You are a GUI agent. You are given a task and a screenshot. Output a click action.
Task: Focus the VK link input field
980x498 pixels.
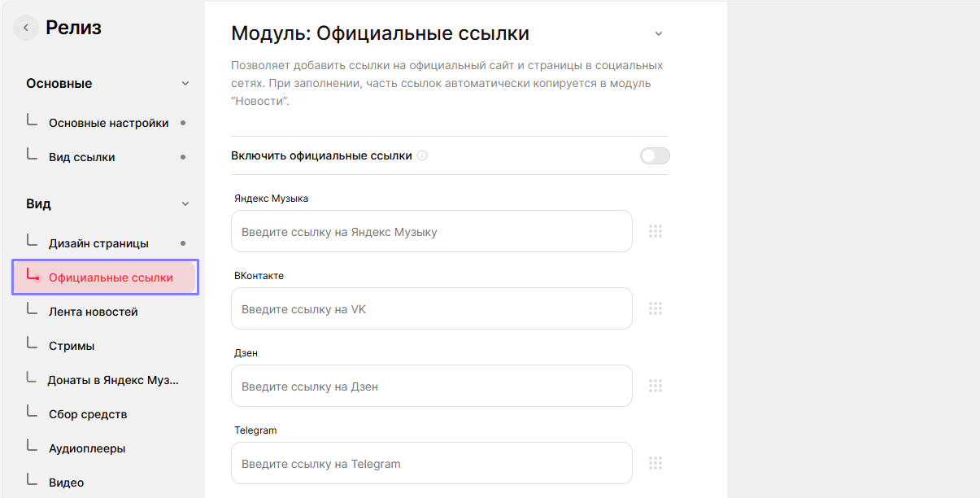[x=431, y=309]
